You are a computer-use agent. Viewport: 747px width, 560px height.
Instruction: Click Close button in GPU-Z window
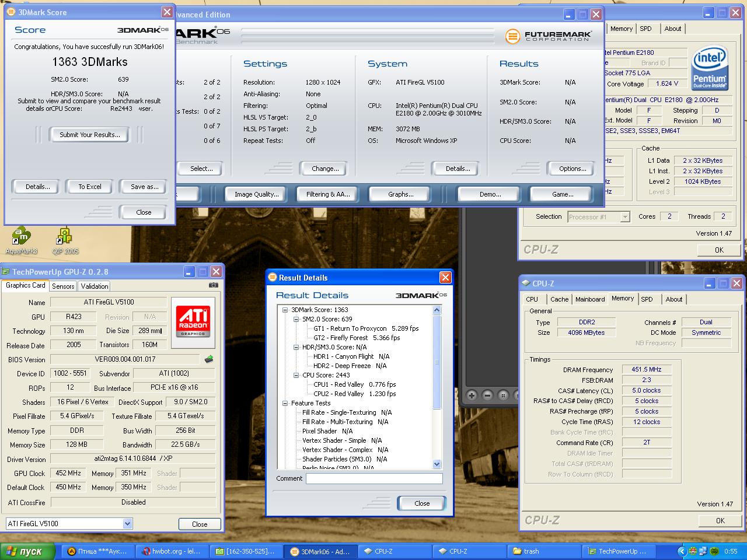pos(200,524)
